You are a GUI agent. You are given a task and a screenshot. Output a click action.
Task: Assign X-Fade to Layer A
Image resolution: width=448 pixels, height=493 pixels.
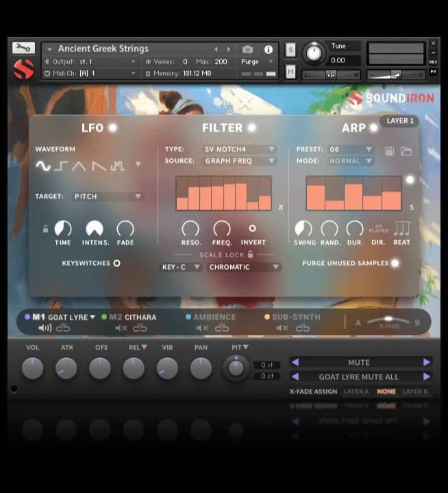[356, 392]
